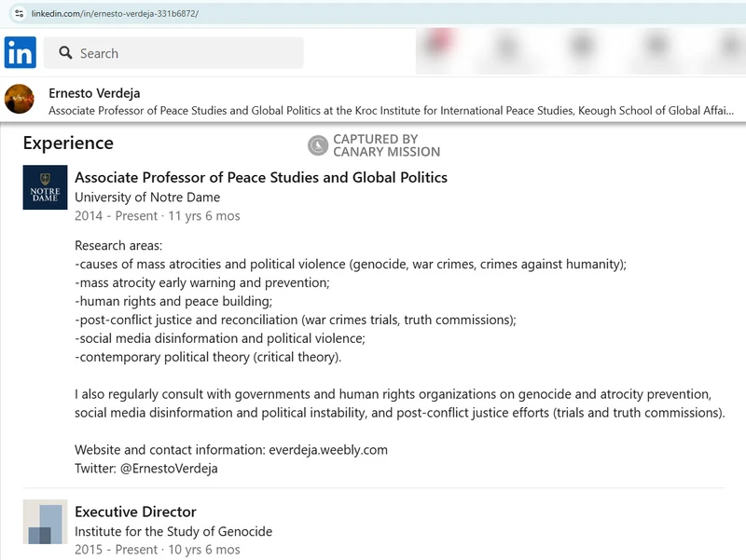Click 'I also regularly consult with governments' paragraph

tap(400, 403)
